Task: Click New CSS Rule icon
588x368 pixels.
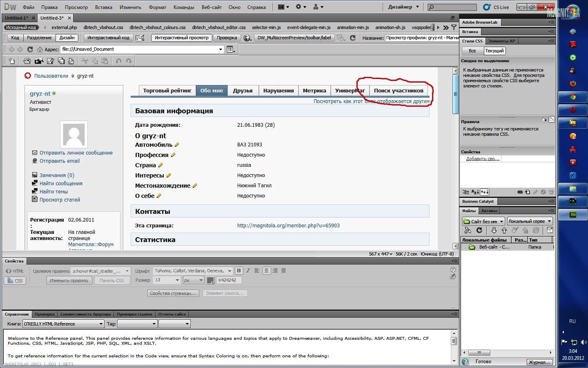Action: coord(528,192)
